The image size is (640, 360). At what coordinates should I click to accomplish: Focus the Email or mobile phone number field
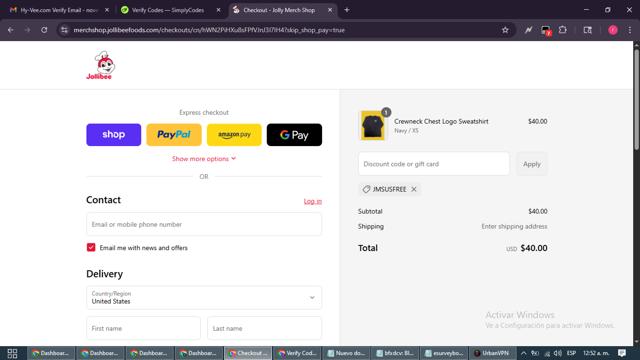click(204, 224)
